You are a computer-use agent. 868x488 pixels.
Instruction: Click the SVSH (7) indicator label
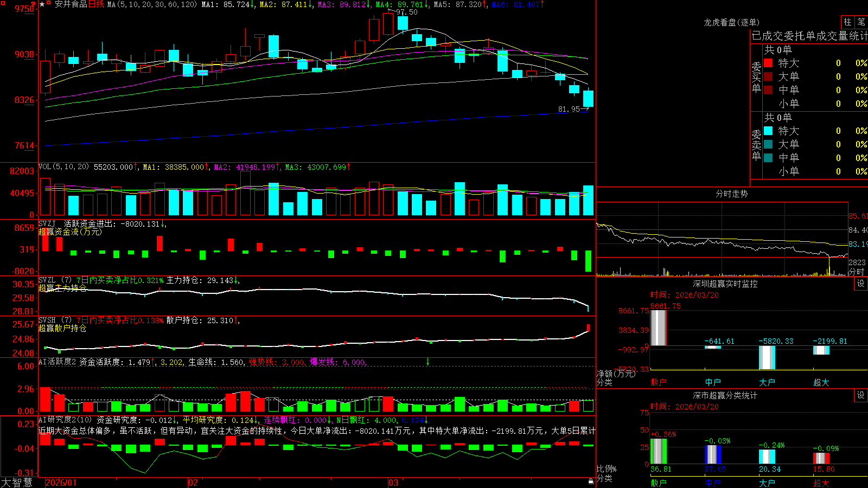click(55, 320)
